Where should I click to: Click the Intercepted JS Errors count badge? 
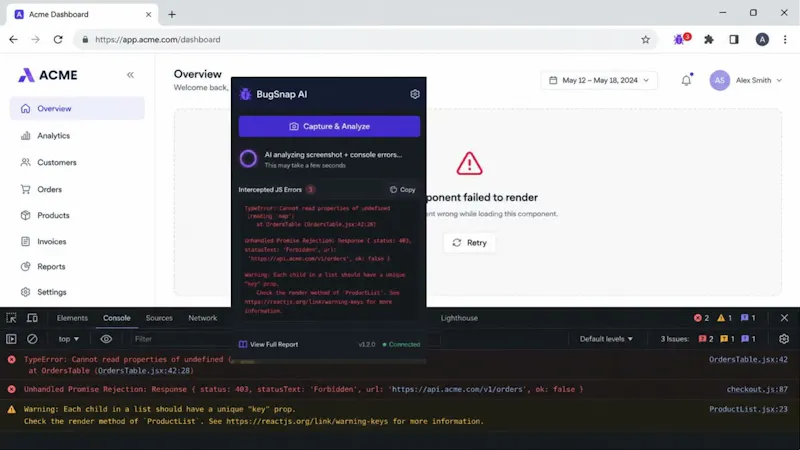coord(310,189)
